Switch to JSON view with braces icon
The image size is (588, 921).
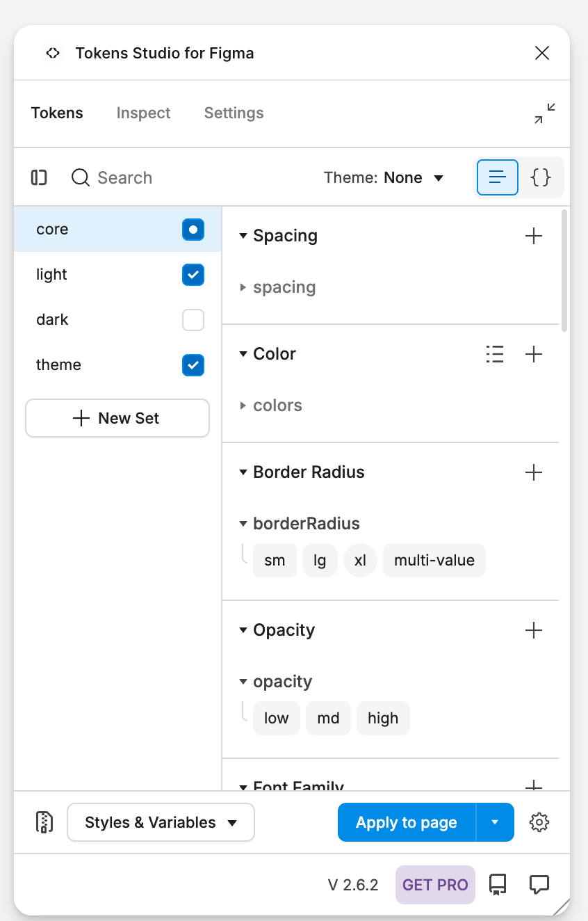[541, 177]
